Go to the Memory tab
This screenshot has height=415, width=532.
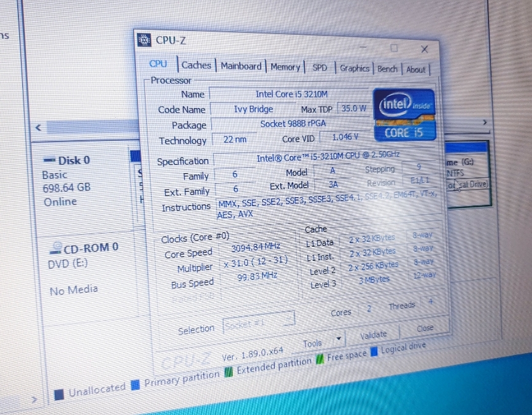(285, 67)
